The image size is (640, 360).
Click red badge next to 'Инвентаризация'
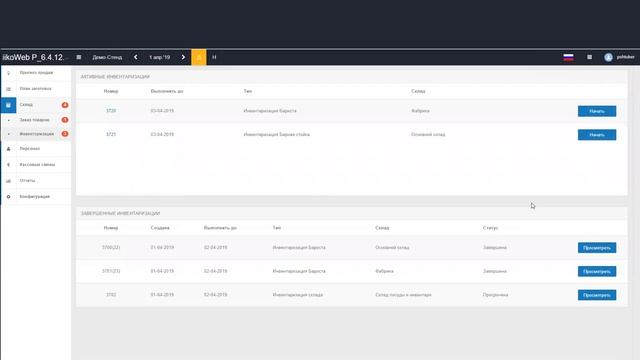65,134
